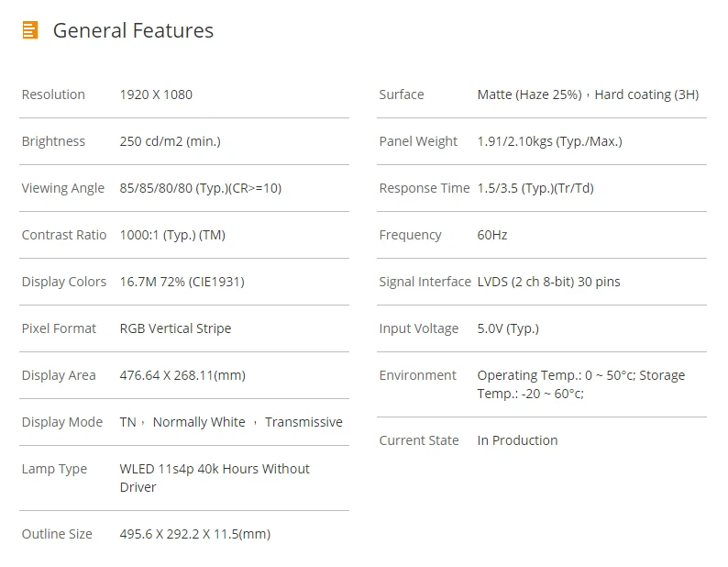Select the 495.6 X 292.2 X 11.5(mm) value
This screenshot has width=728, height=567.
pos(195,534)
